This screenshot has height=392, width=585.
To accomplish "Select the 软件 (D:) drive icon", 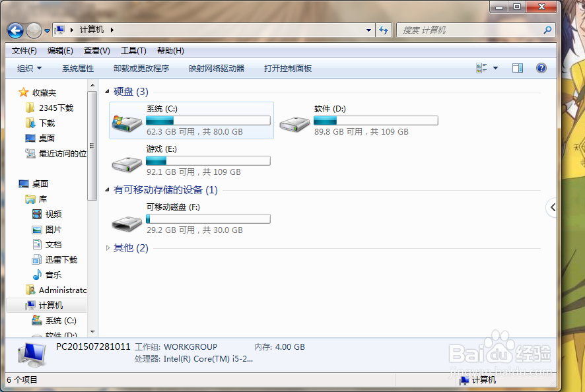I will [294, 123].
